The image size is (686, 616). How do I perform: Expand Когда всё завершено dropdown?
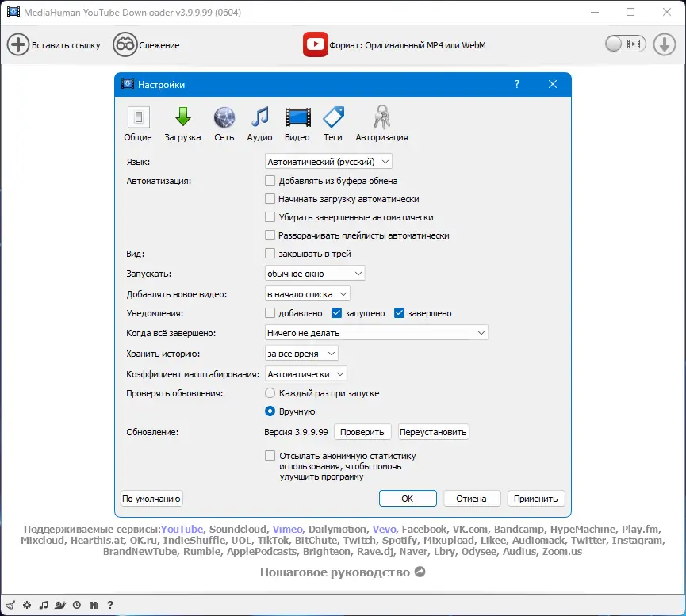coord(376,333)
